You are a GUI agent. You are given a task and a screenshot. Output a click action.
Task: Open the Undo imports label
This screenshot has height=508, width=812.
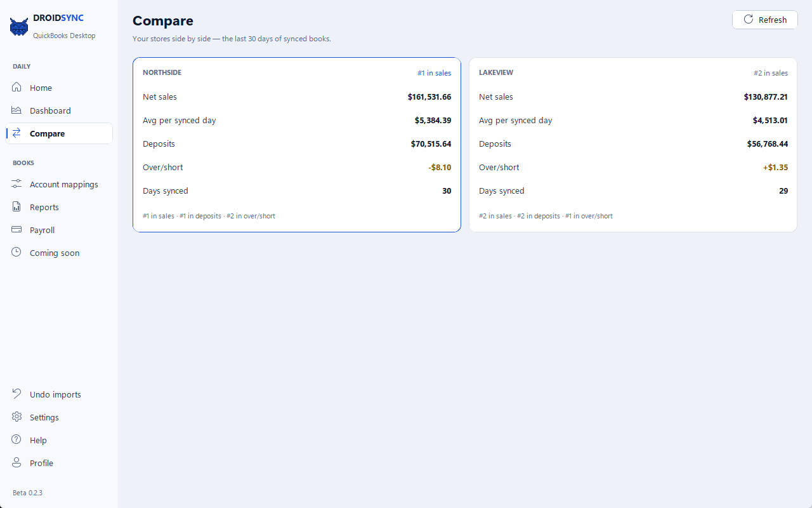tap(55, 395)
